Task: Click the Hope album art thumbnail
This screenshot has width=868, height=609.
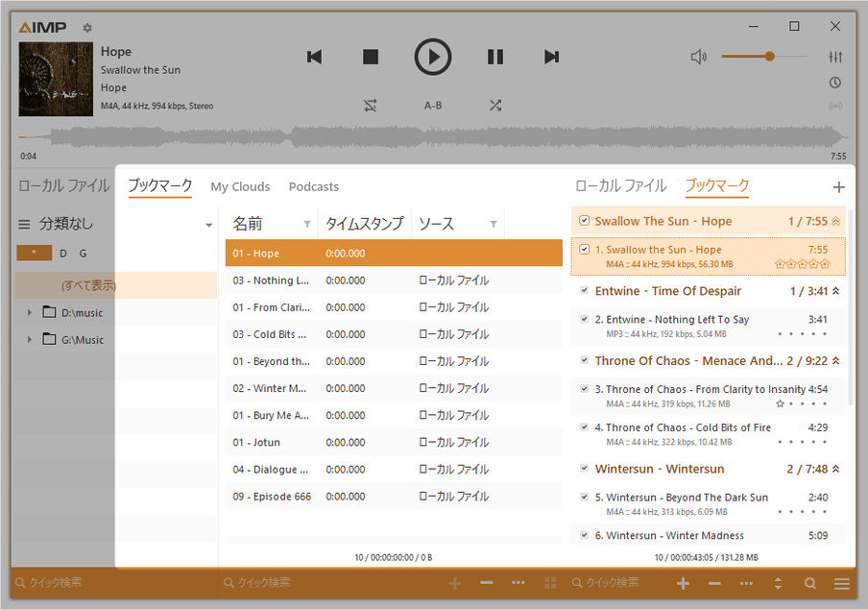Action: pos(56,79)
